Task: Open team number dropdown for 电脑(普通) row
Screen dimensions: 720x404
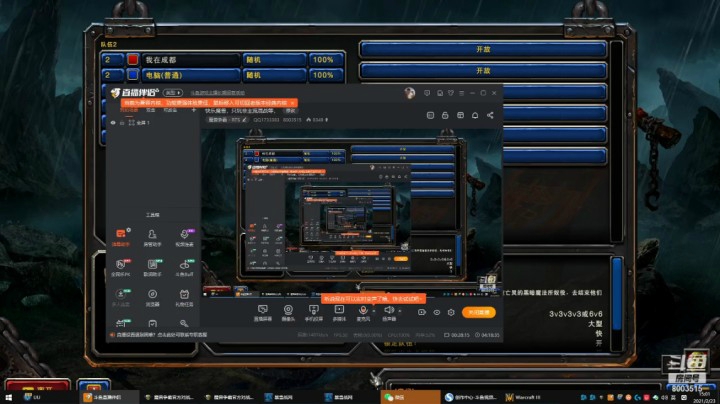Action: tap(112, 75)
